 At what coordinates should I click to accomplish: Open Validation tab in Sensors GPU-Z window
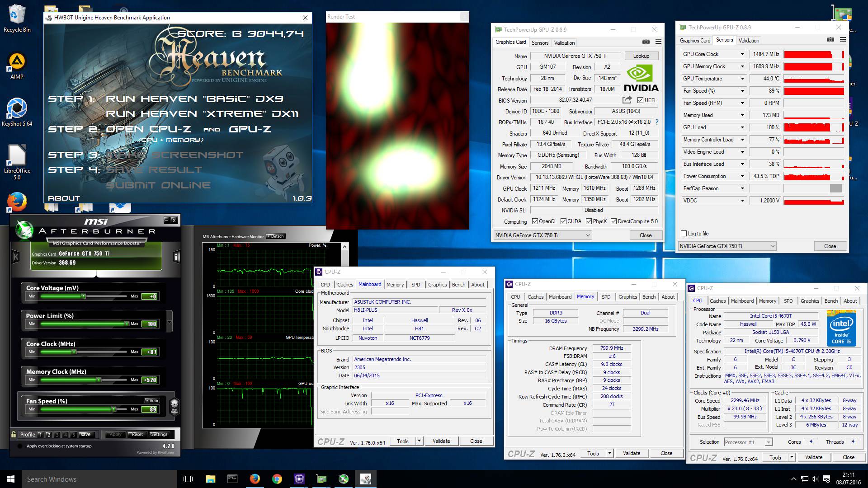coord(749,41)
